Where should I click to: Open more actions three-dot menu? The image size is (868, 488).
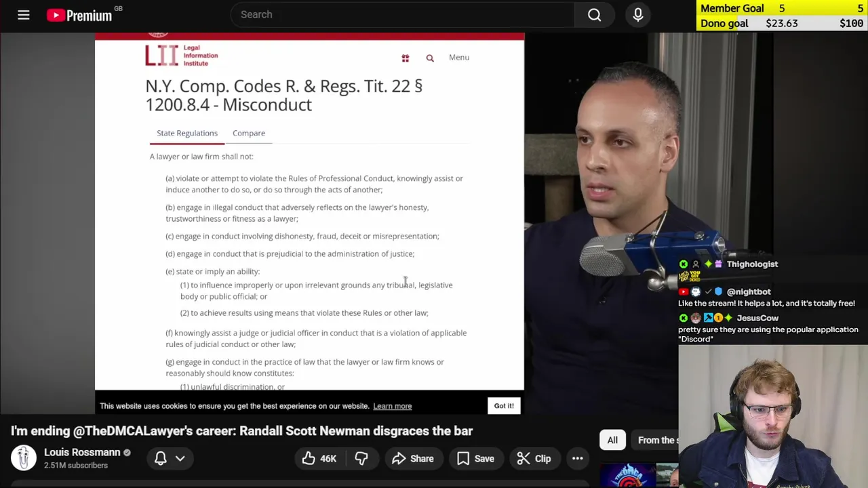click(577, 459)
